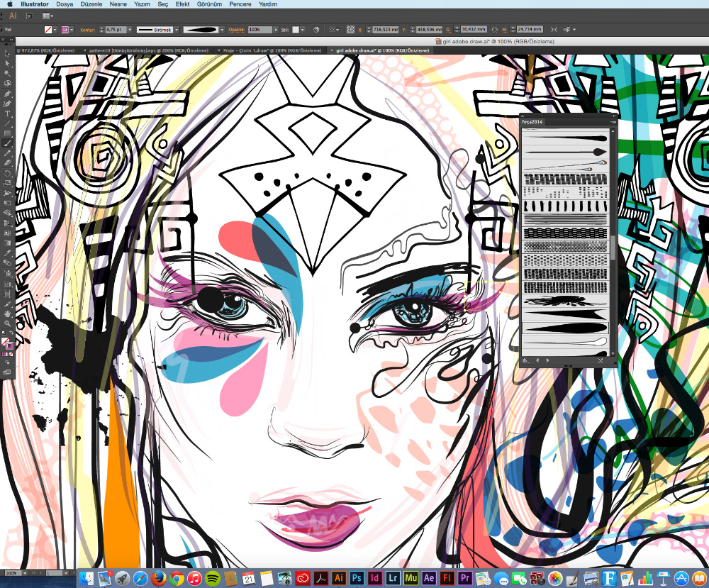Click the fill color swatch in control bar
Image resolution: width=709 pixels, height=588 pixels.
[48, 30]
